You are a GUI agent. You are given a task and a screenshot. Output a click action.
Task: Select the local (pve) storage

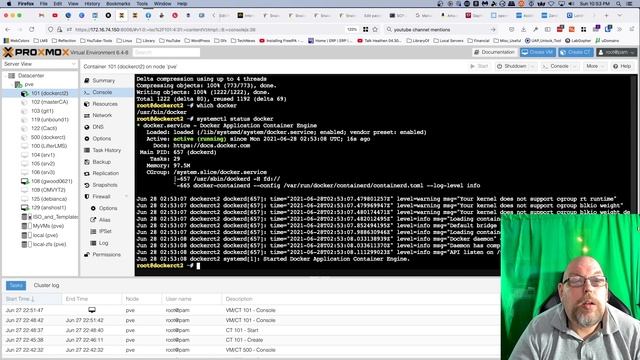(x=45, y=235)
